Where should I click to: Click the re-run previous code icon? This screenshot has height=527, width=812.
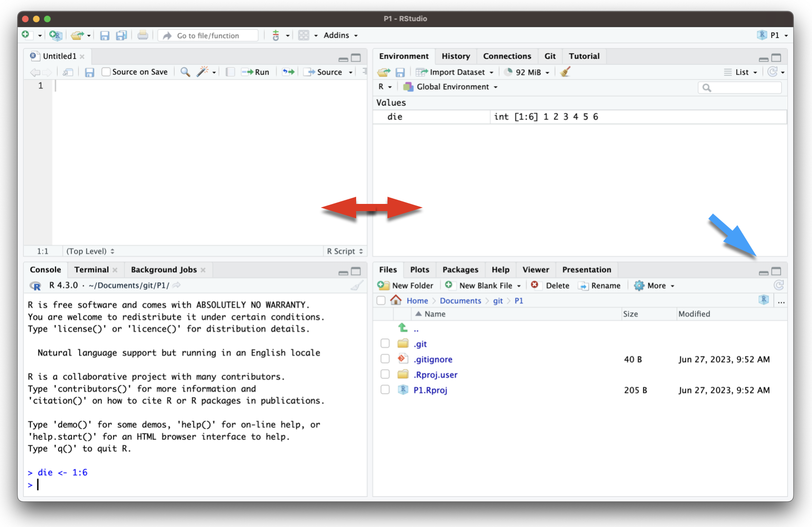coord(288,72)
